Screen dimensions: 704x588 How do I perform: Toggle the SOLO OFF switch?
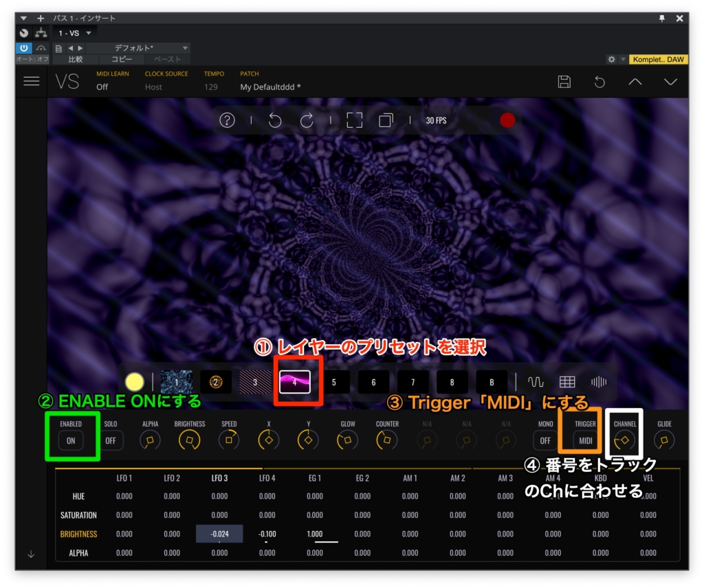[x=111, y=441]
